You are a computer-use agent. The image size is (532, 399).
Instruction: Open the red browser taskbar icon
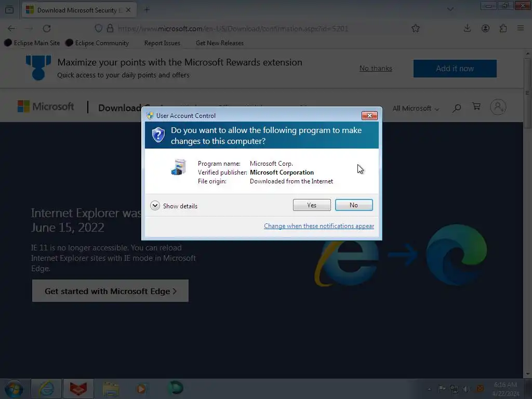(78, 389)
